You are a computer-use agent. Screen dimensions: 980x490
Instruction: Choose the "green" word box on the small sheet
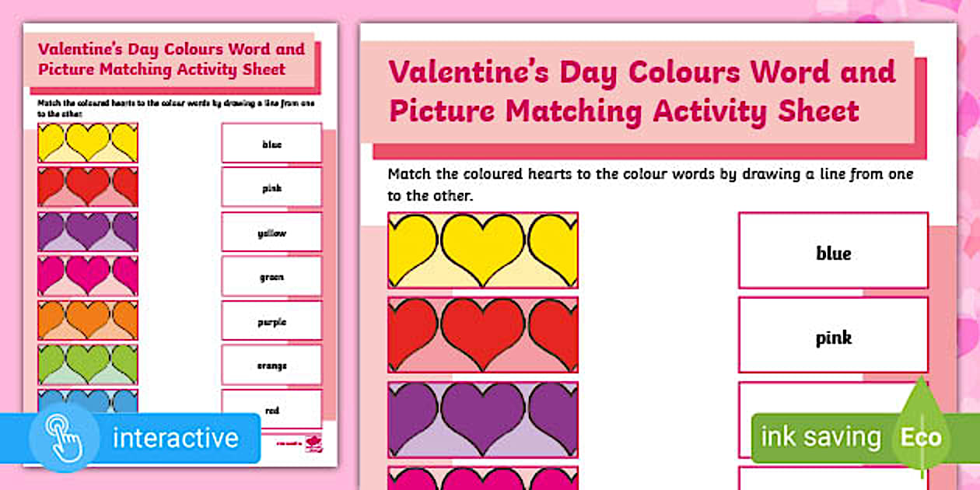point(271,277)
